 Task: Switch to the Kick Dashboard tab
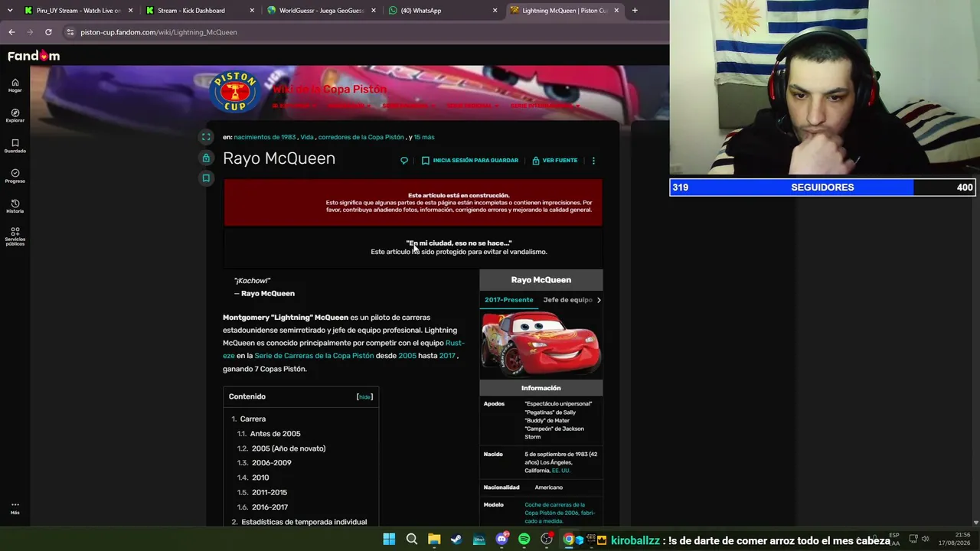200,11
